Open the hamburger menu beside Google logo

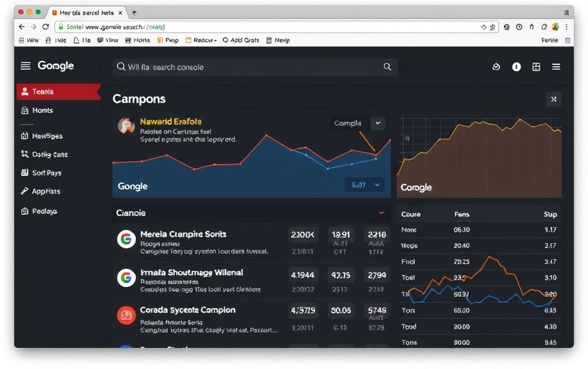coord(26,66)
